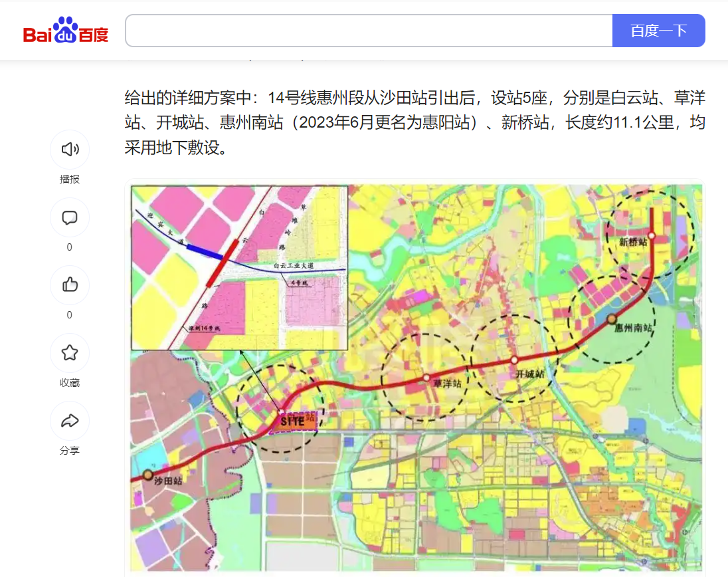Screen dimensions: 728x577
Task: Click the 新桥站 station marker on the map
Action: pos(652,235)
